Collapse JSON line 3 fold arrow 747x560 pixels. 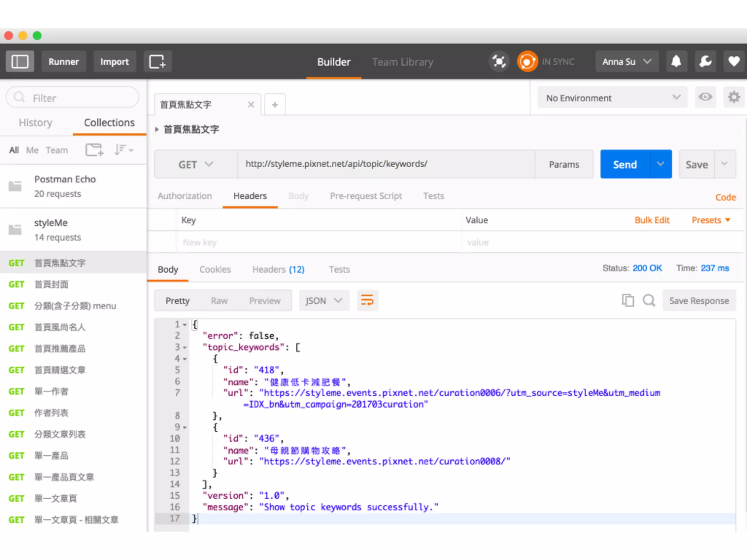tap(185, 347)
